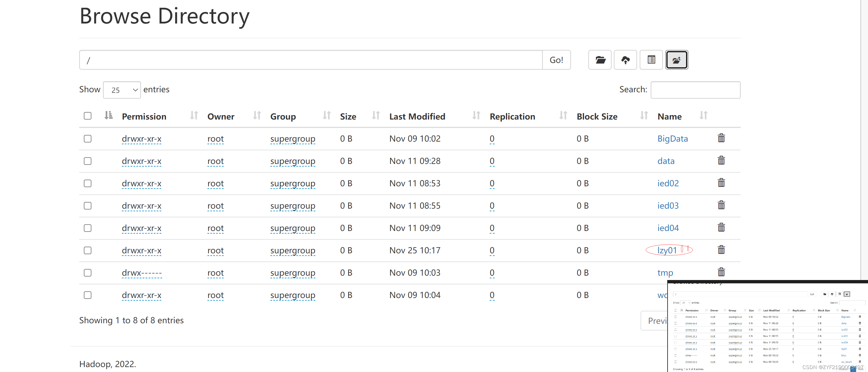The height and width of the screenshot is (372, 868).
Task: Select the checkbox in the ied04 row
Action: click(x=88, y=228)
